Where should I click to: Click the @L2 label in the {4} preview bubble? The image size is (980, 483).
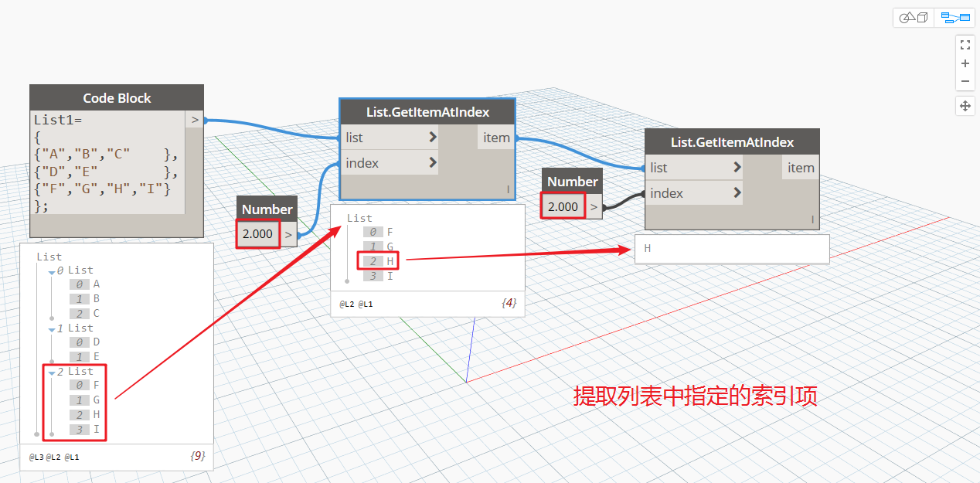point(347,304)
